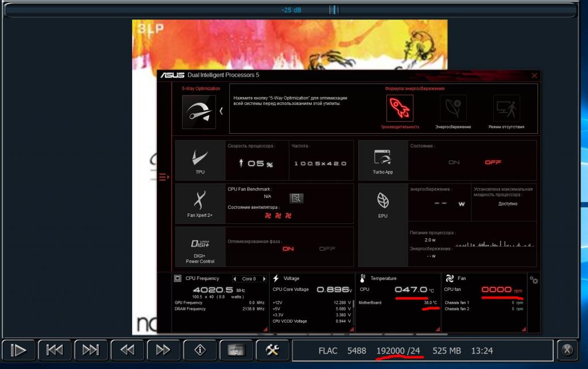This screenshot has height=369, width=588.
Task: Expand the Temperature panel corner arrow
Action: [x=438, y=329]
